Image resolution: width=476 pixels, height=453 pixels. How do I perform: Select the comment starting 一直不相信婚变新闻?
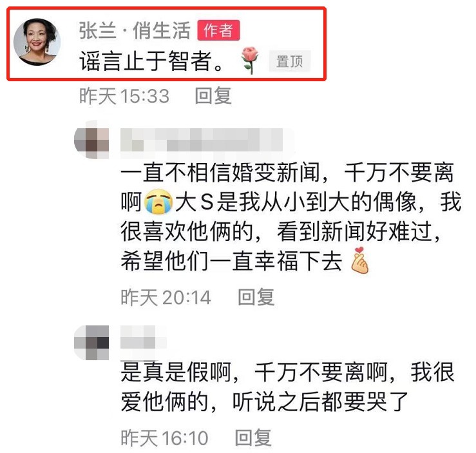291,217
